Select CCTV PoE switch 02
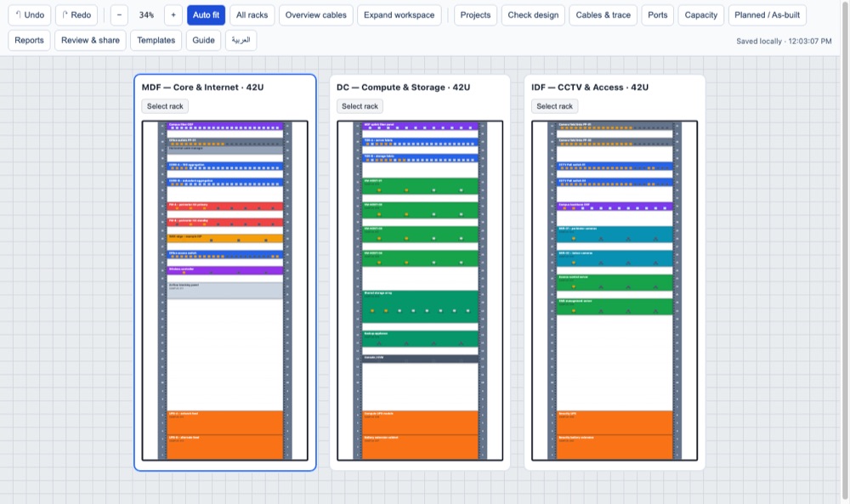Screen dimensions: 850x504 (615, 182)
